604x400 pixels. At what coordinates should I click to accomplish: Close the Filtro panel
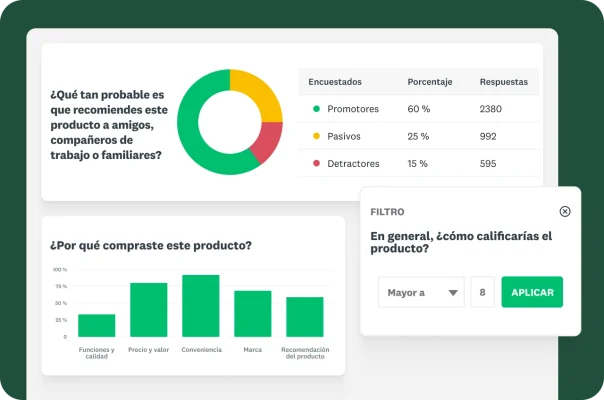point(565,211)
